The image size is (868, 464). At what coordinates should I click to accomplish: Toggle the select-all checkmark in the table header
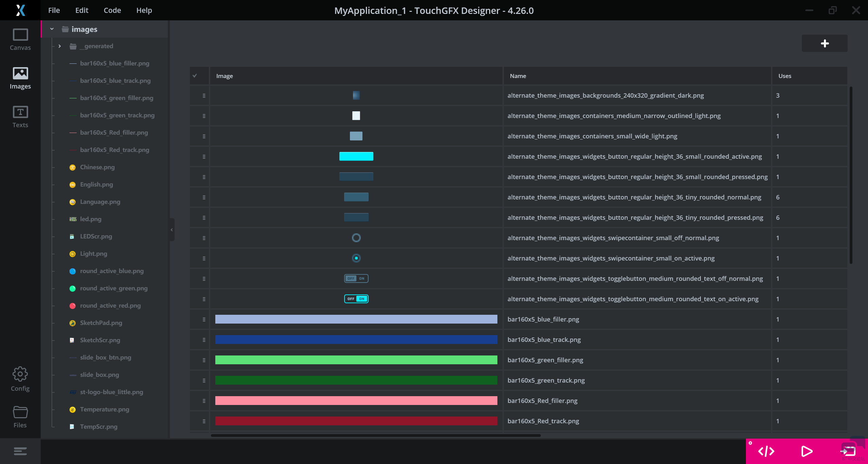[x=195, y=76]
